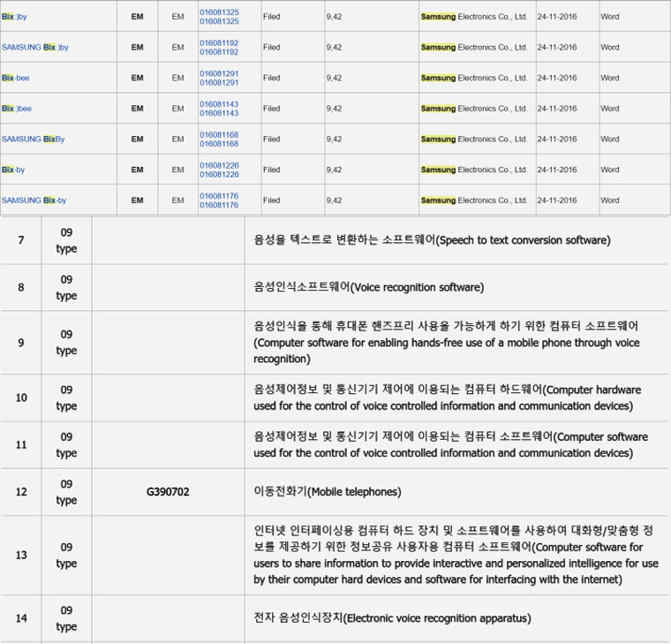Viewport: 671px width, 644px height.
Task: Open application number 016081176
Action: 219,201
